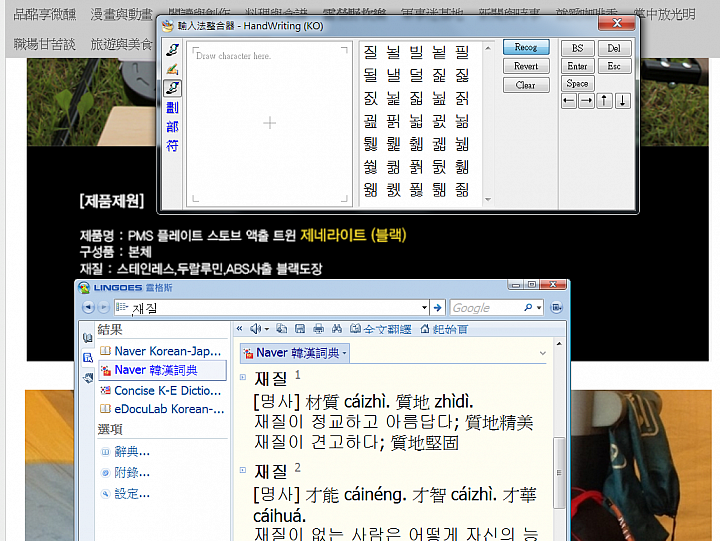Click the Recog button

526,47
